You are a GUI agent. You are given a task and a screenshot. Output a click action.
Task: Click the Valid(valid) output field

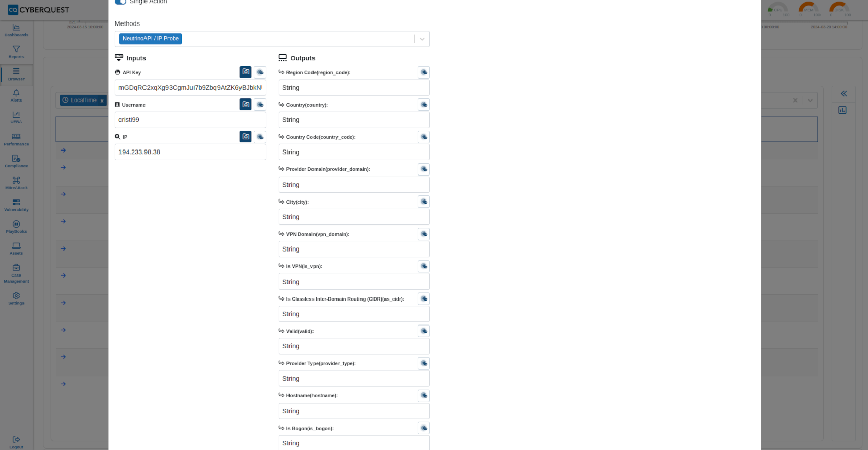pyautogui.click(x=354, y=346)
